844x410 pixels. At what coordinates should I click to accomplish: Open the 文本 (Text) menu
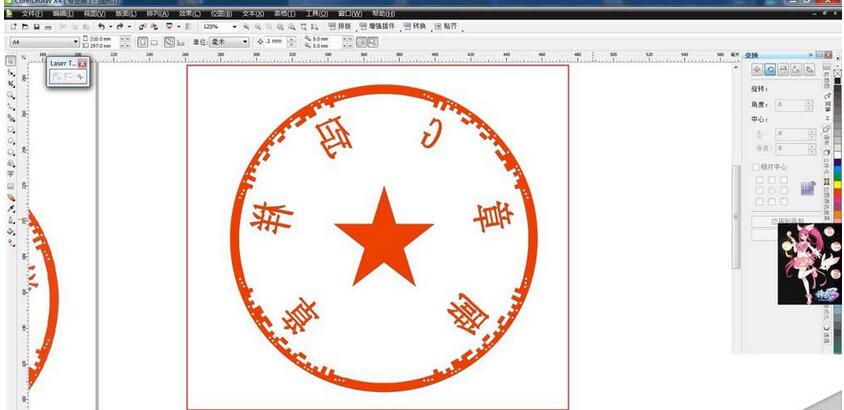(253, 13)
